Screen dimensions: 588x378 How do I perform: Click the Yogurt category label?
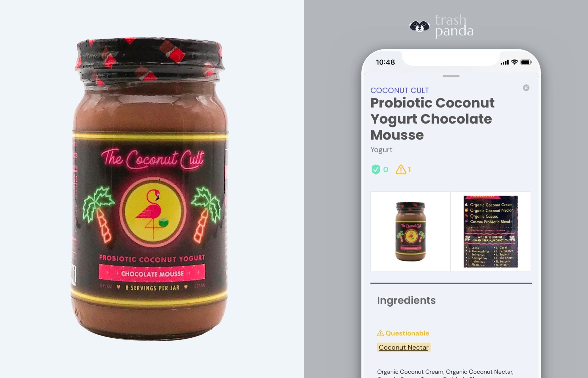(x=381, y=149)
